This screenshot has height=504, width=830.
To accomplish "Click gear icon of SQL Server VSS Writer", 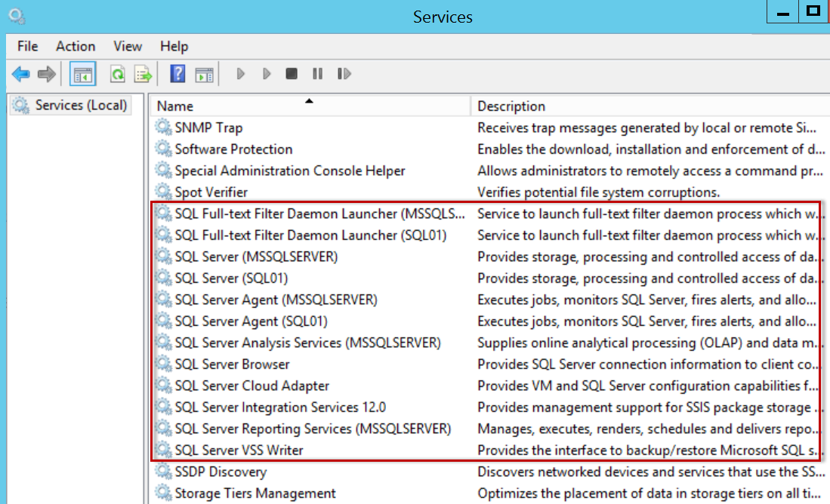I will pos(163,450).
